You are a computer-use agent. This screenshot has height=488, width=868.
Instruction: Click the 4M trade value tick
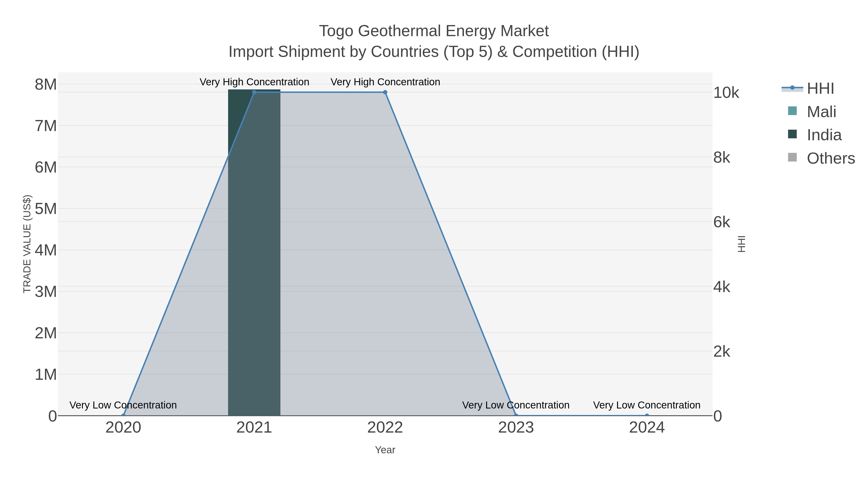coord(46,250)
